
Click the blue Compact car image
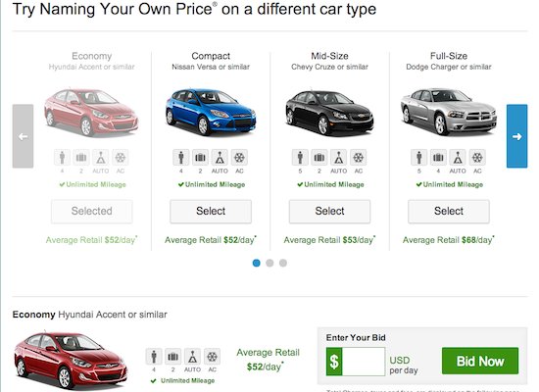click(211, 112)
